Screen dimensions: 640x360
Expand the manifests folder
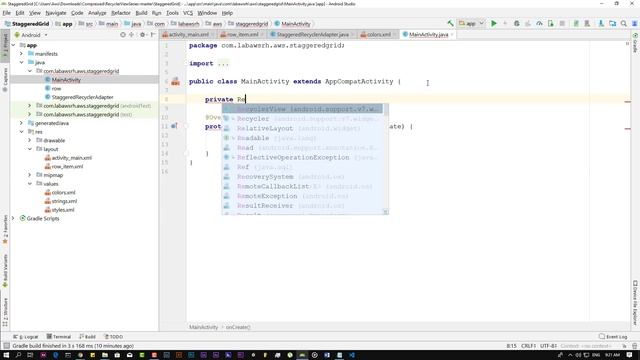(21, 54)
